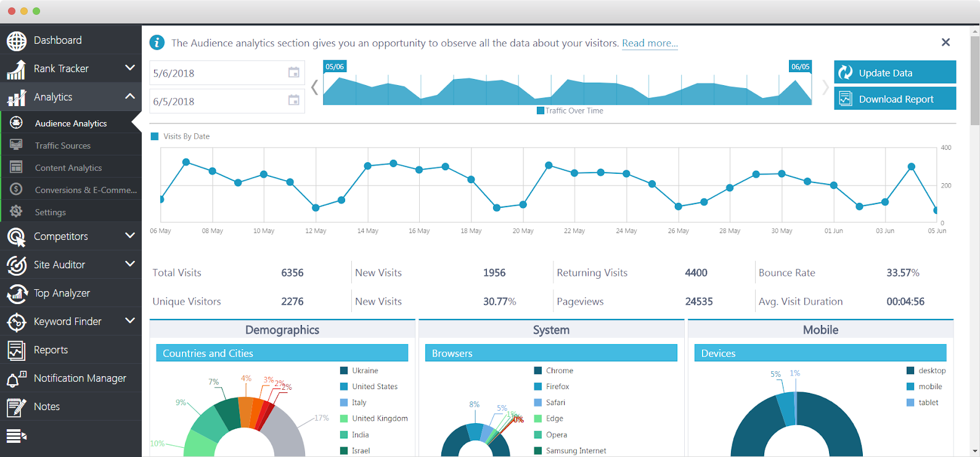This screenshot has height=457, width=980.
Task: Open Notification Manager menu item
Action: point(71,378)
